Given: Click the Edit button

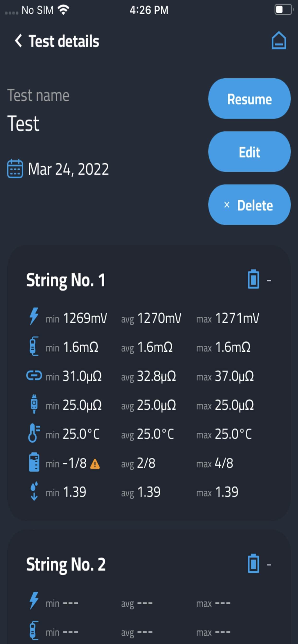Looking at the screenshot, I should click(x=249, y=151).
